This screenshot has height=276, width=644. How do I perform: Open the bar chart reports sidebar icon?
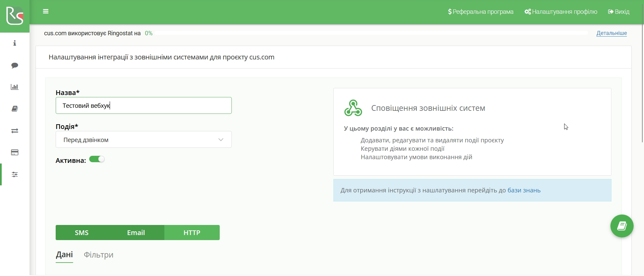tap(15, 87)
